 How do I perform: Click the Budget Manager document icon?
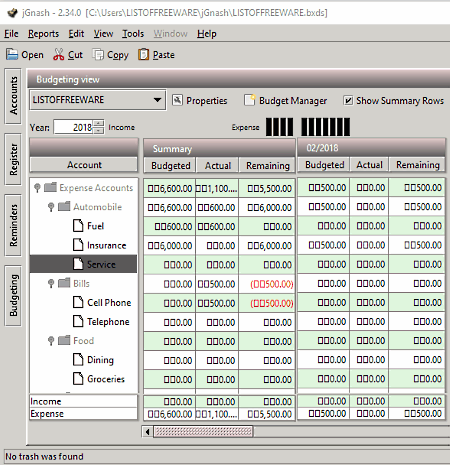click(250, 100)
